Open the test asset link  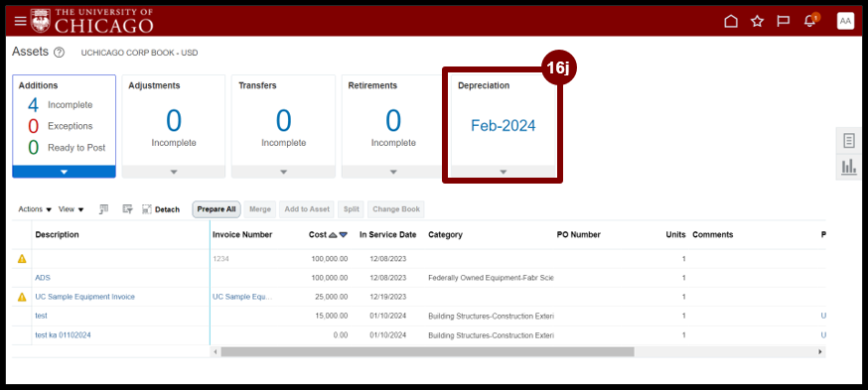pyautogui.click(x=41, y=316)
